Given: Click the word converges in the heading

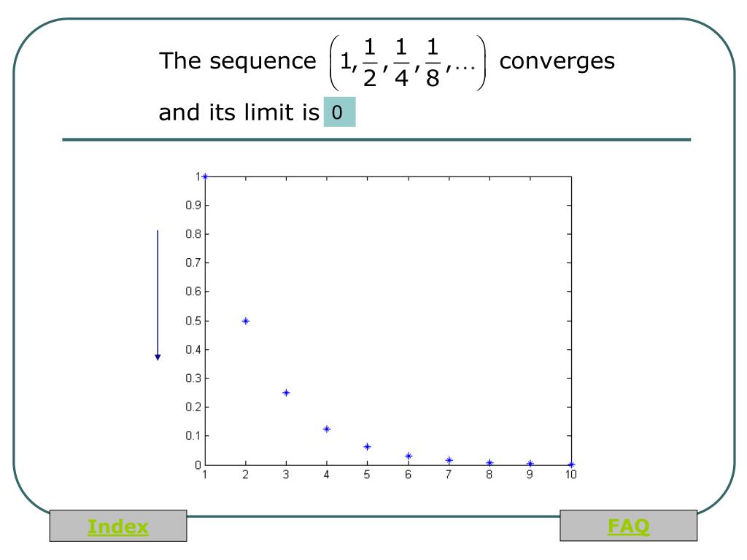Looking at the screenshot, I should click(x=557, y=61).
